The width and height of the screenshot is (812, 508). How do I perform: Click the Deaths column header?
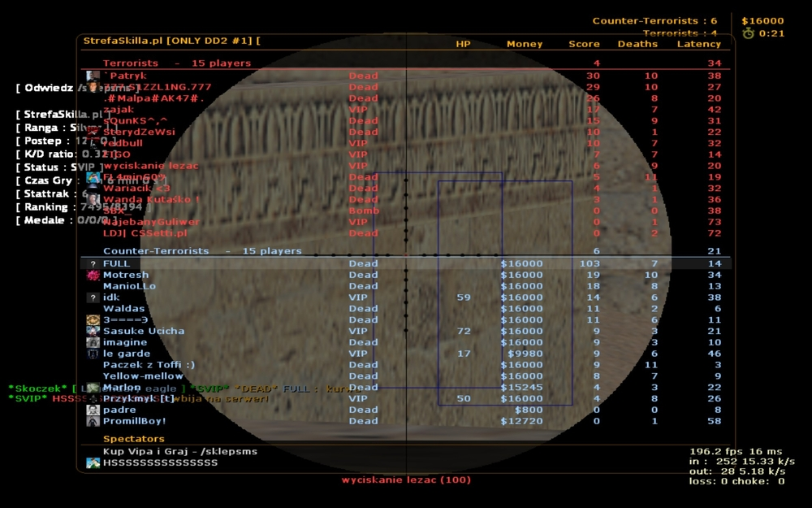coord(637,44)
